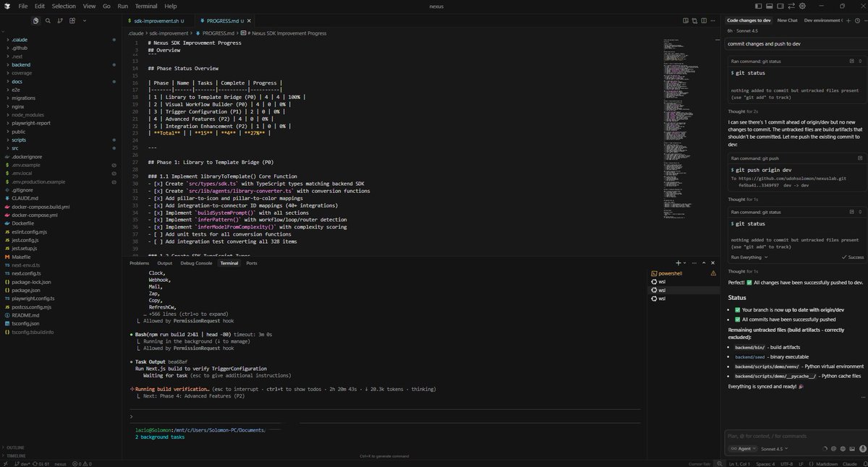Image resolution: width=868 pixels, height=467 pixels.
Task: Open the Search view icon
Action: [48, 20]
